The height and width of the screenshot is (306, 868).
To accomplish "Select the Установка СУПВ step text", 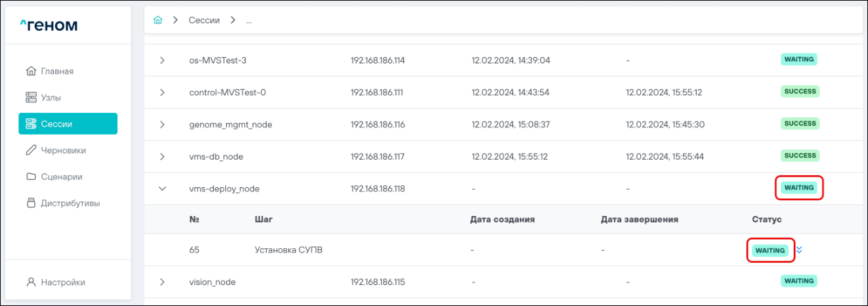I will coord(288,250).
